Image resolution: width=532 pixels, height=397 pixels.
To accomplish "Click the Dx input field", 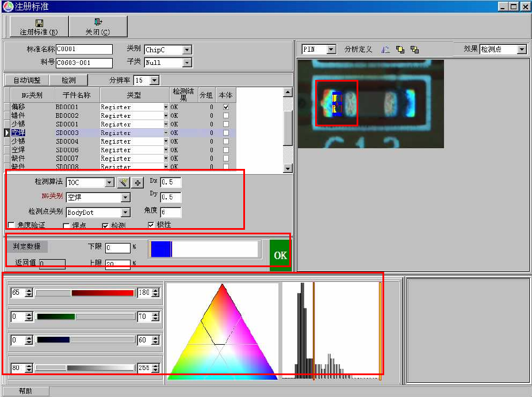I will [171, 182].
